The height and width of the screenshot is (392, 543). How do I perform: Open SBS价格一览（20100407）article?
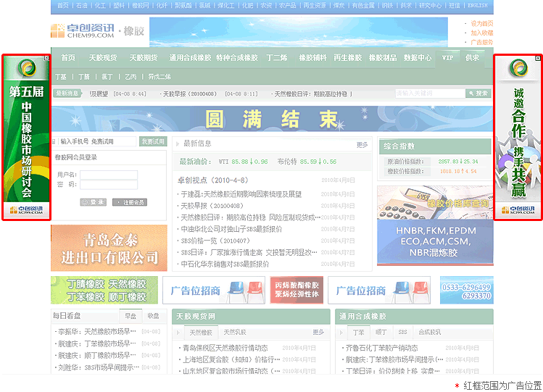pyautogui.click(x=215, y=241)
